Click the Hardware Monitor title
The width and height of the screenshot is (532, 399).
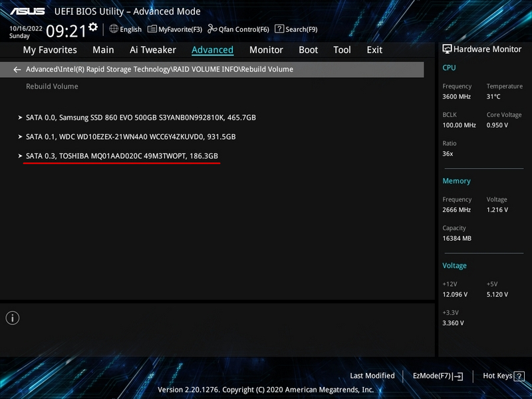point(487,49)
